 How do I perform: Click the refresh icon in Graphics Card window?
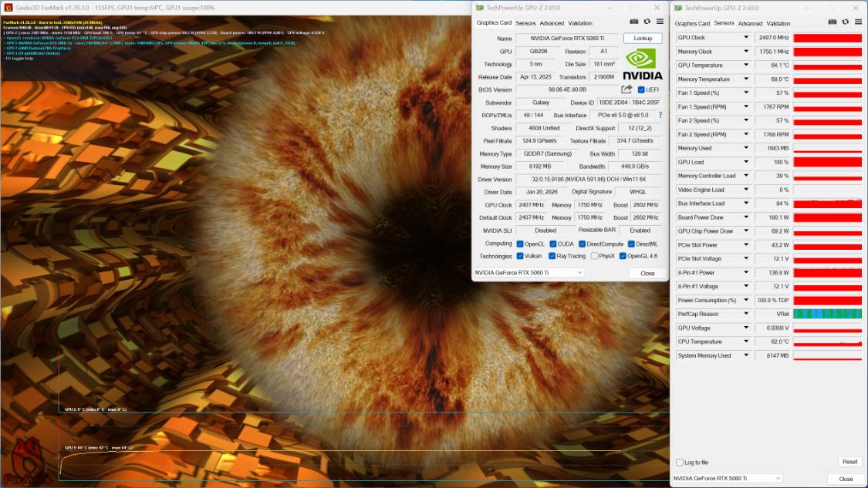tap(647, 22)
